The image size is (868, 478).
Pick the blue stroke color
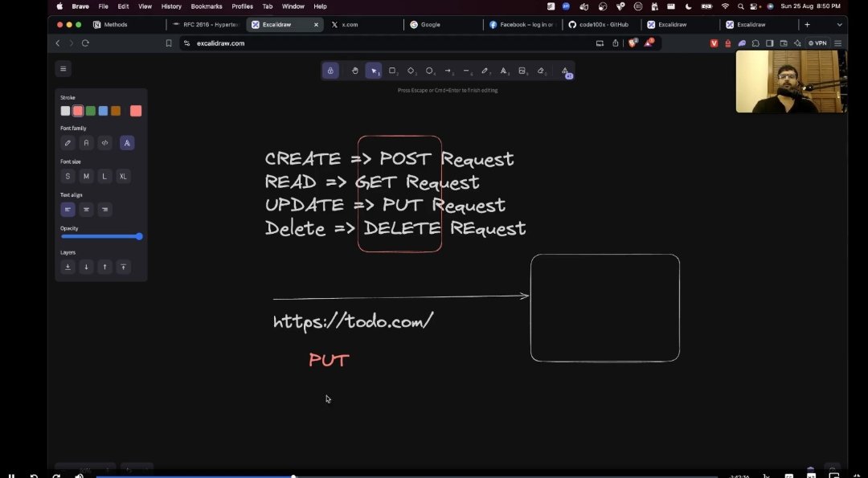[x=103, y=111]
